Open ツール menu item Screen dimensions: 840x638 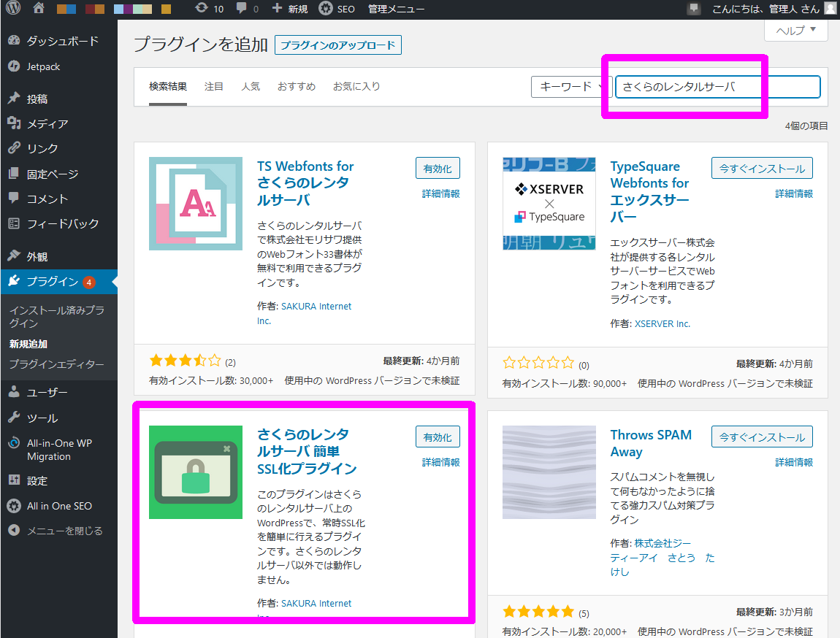click(x=59, y=418)
